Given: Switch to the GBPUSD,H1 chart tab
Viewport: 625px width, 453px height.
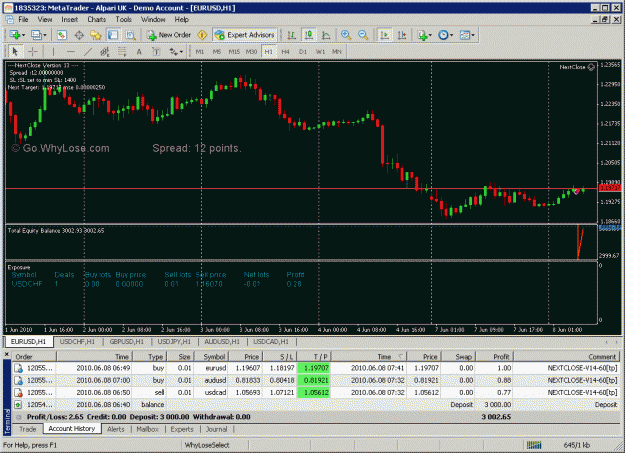Looking at the screenshot, I should [126, 342].
